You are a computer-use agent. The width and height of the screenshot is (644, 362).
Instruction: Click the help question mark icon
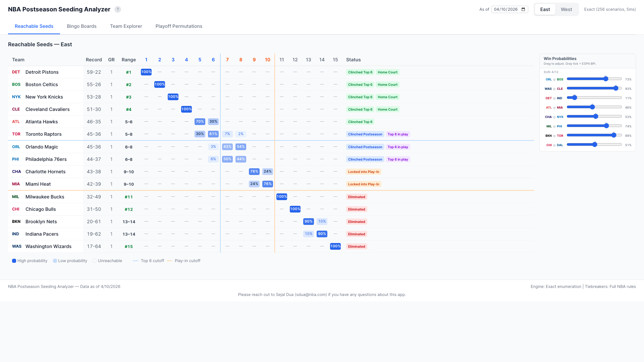[118, 9]
